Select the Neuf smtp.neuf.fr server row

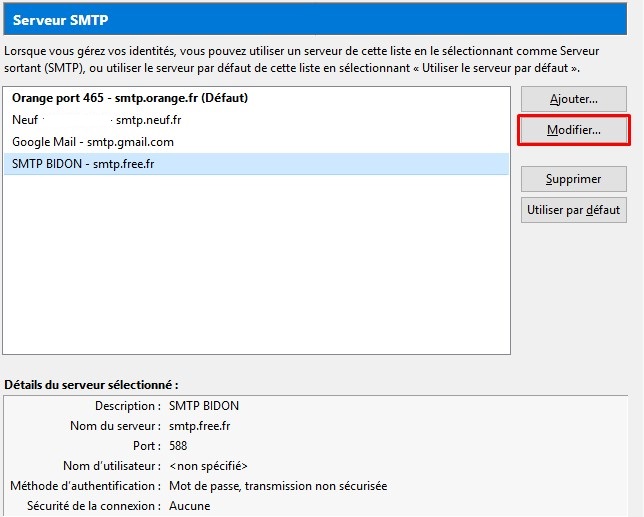[x=256, y=120]
